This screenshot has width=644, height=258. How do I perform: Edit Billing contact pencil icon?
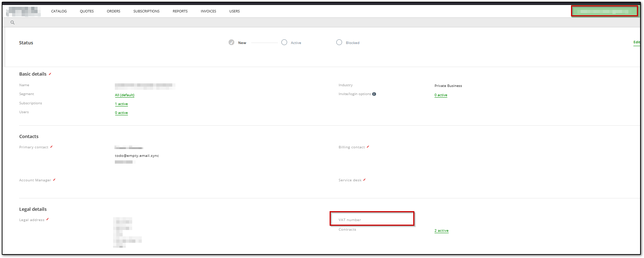pos(368,147)
